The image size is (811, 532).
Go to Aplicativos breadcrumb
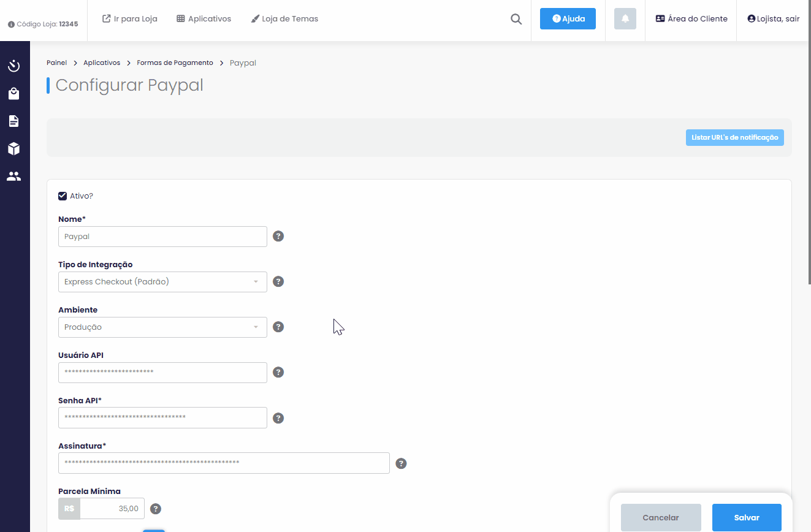[102, 63]
